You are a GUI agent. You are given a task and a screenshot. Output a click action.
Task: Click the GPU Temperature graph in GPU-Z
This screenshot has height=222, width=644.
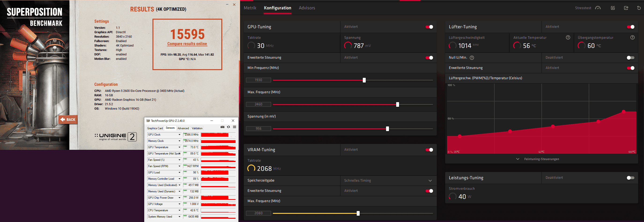(x=218, y=147)
